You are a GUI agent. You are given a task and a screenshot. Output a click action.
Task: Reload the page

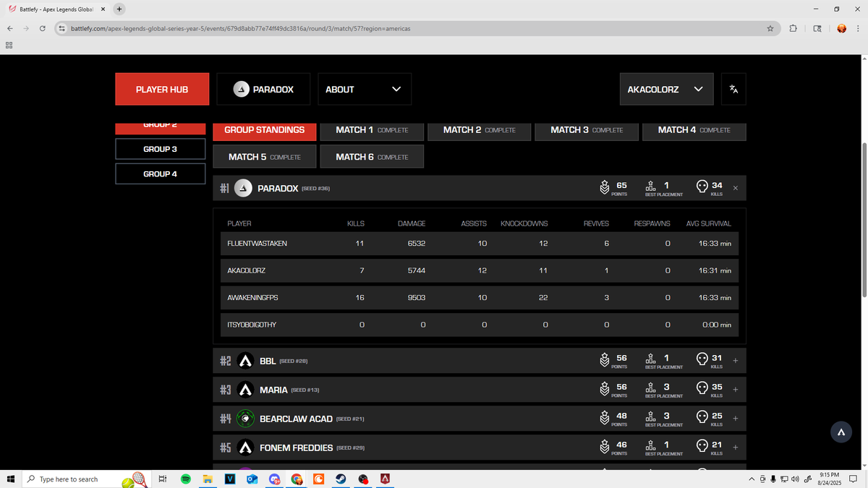click(43, 28)
